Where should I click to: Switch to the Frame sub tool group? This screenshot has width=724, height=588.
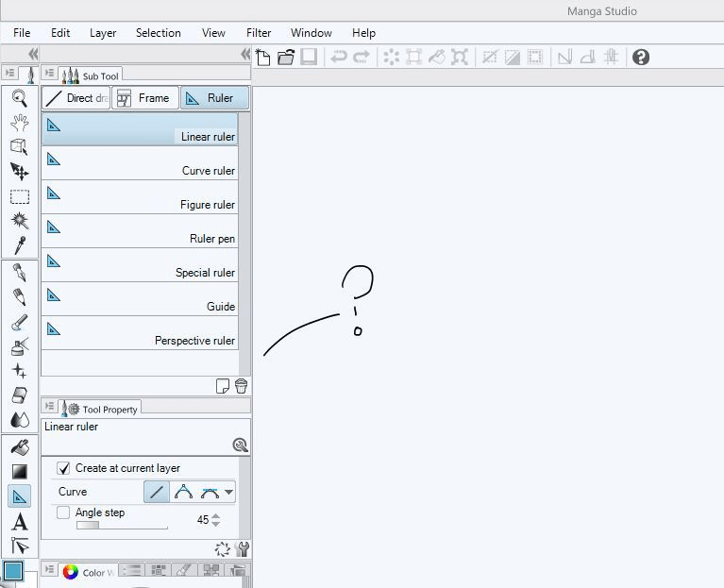click(x=145, y=98)
